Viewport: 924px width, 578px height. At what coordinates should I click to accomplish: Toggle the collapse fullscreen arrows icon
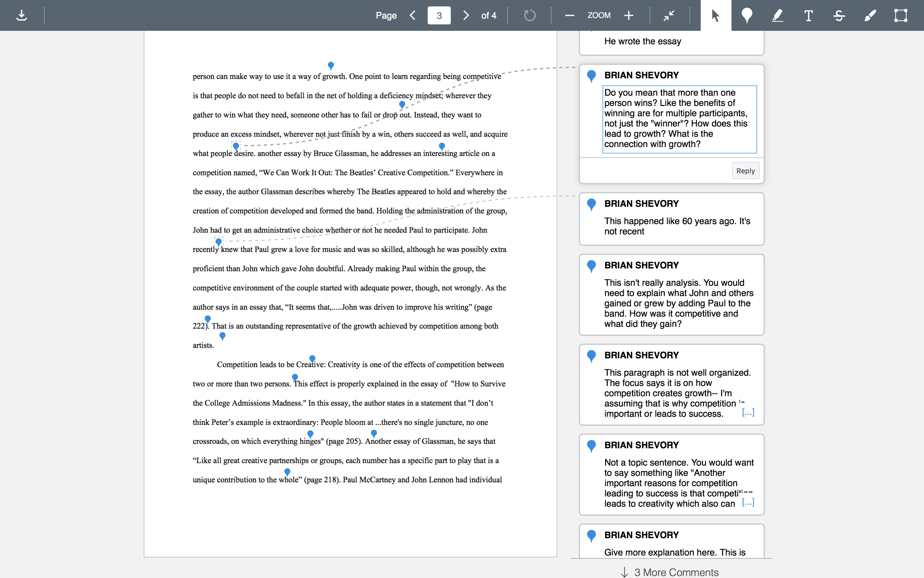[x=669, y=15]
